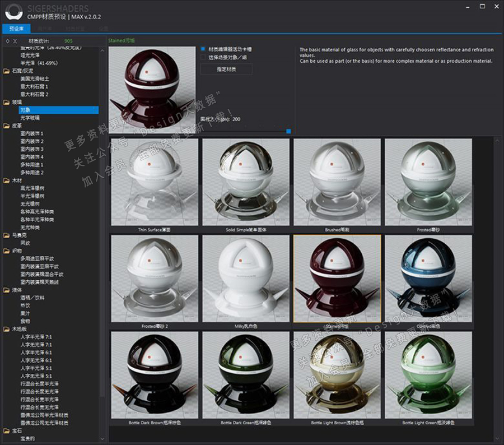This screenshot has height=445, width=504.
Task: Switch to the 预设库 tab
Action: [x=17, y=28]
